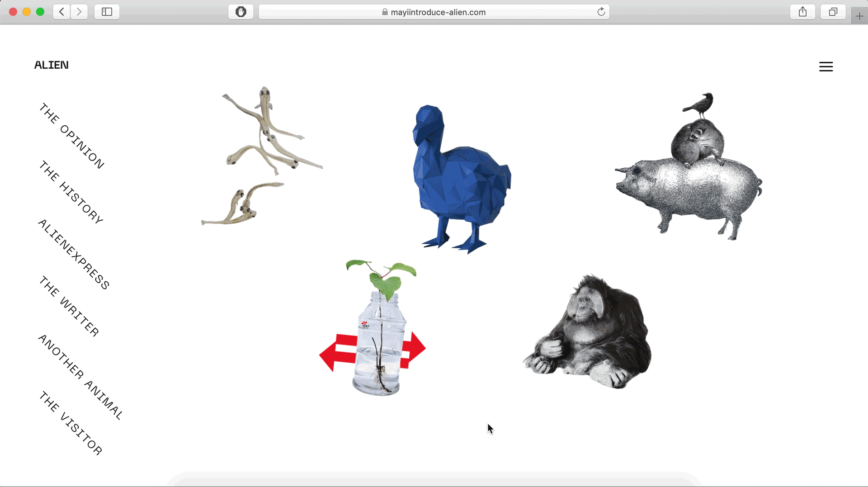Minimize the window with the yellow button
This screenshot has height=487, width=868.
[x=27, y=12]
